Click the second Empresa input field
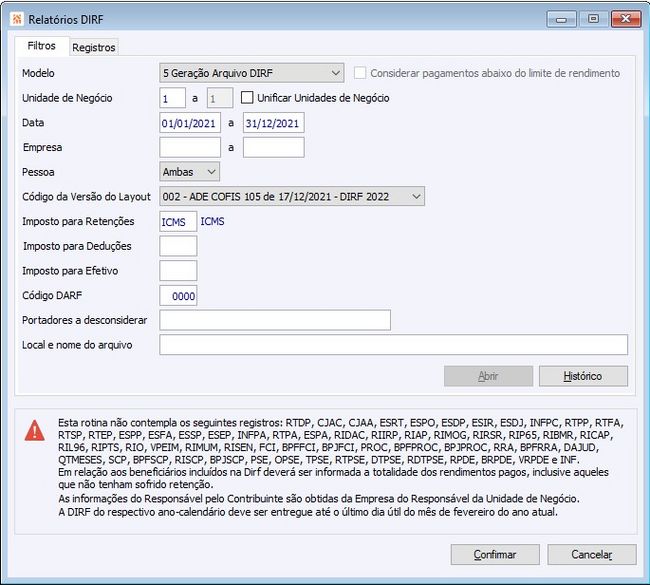The image size is (650, 585). (x=274, y=148)
